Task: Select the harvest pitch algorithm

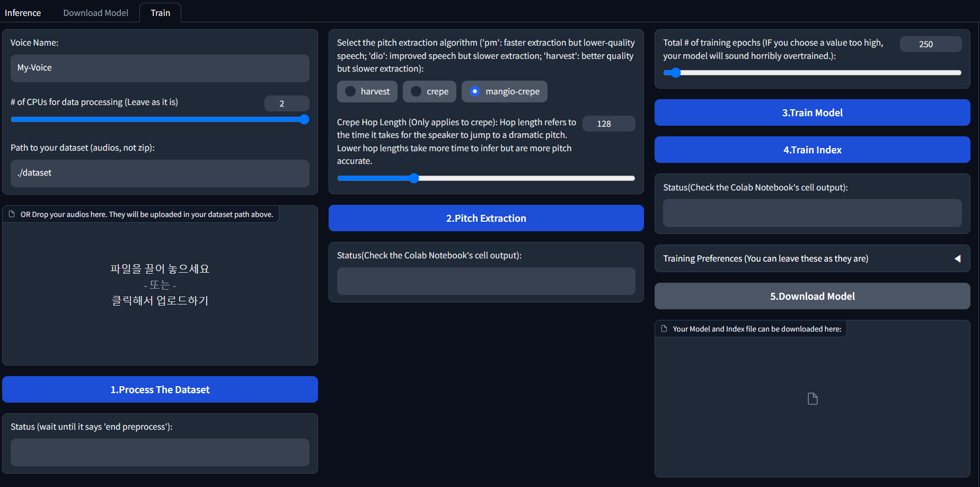Action: click(367, 92)
